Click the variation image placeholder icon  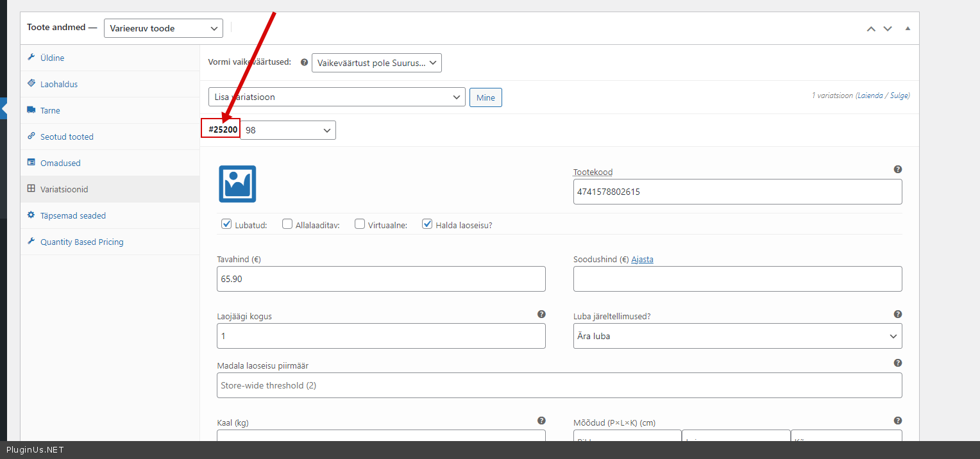tap(237, 184)
